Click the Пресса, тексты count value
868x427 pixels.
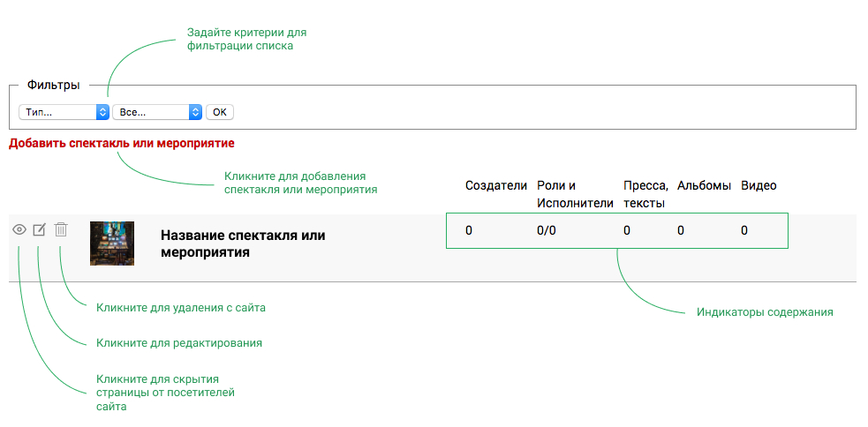[627, 230]
